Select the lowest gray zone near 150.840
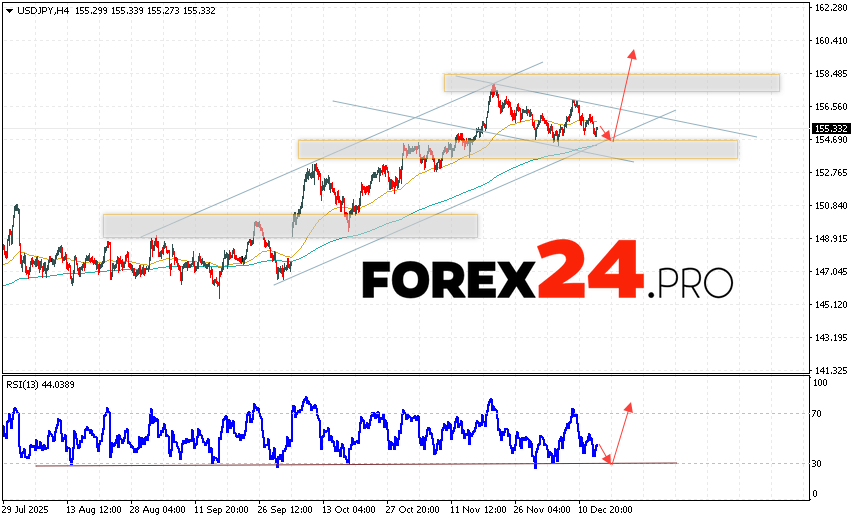Image resolution: width=855 pixels, height=521 pixels. (290, 225)
